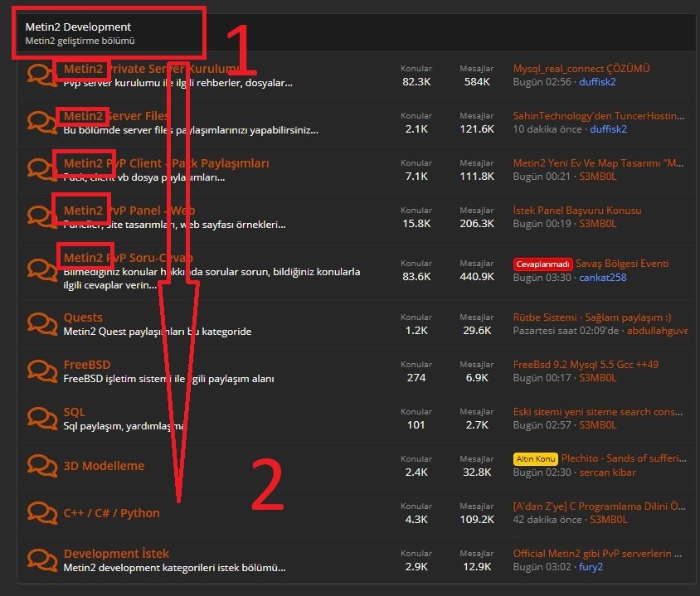Open user abdullahguve profile in Quests row

(x=657, y=331)
